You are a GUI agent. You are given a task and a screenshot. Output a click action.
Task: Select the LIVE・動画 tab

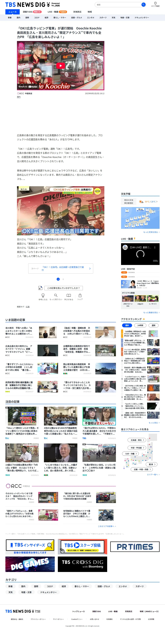click(57, 12)
